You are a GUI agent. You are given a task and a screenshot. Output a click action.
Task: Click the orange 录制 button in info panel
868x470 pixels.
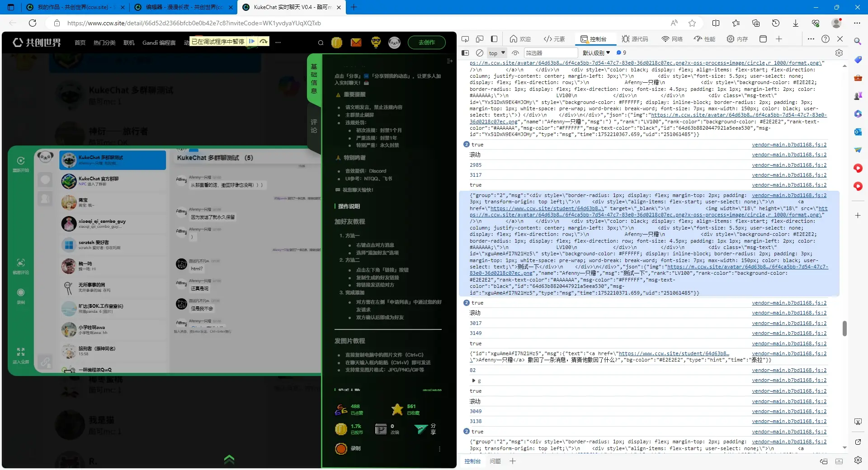341,449
